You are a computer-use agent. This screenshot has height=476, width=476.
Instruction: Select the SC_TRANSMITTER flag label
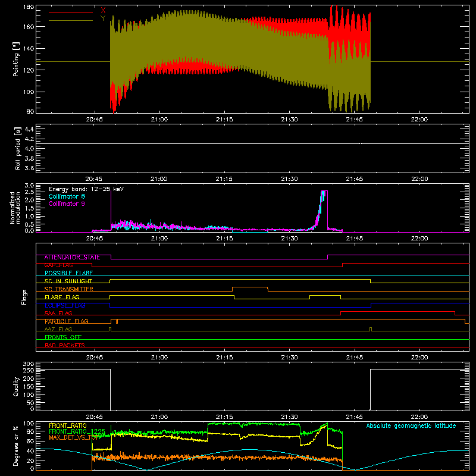pos(69,289)
